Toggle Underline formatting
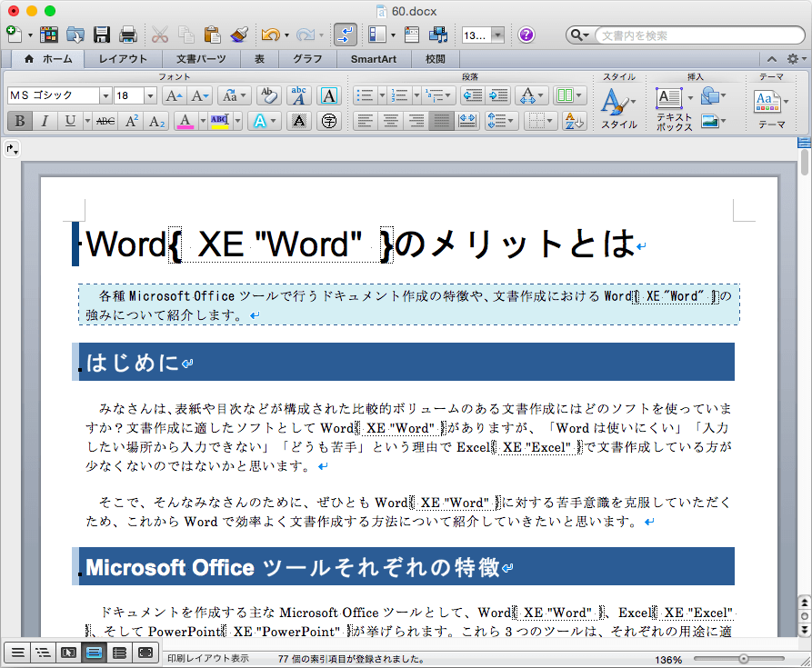This screenshot has height=668, width=812. tap(70, 121)
